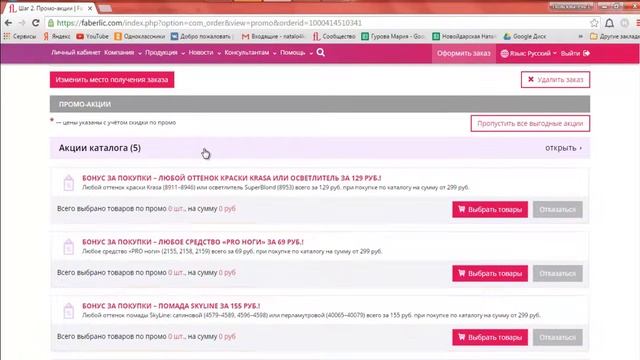
Task: Expand Акции каталога via открыть
Action: point(564,148)
